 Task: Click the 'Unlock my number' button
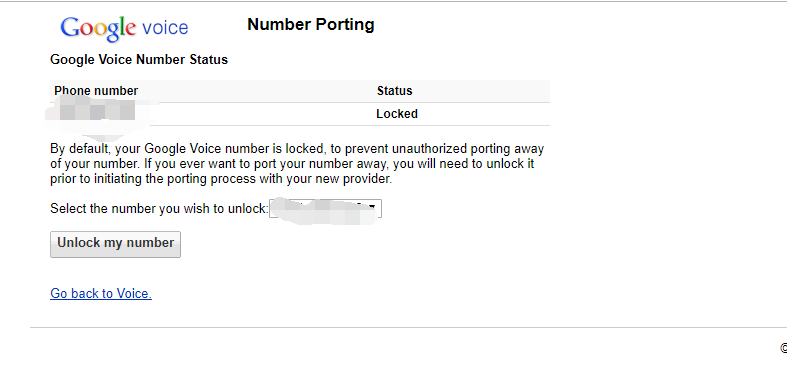tap(115, 244)
